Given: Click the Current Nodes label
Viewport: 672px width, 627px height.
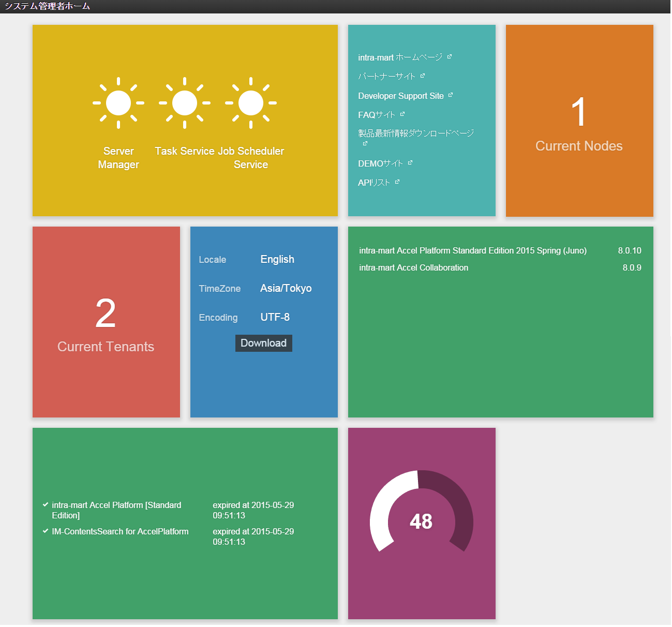Looking at the screenshot, I should pos(579,146).
